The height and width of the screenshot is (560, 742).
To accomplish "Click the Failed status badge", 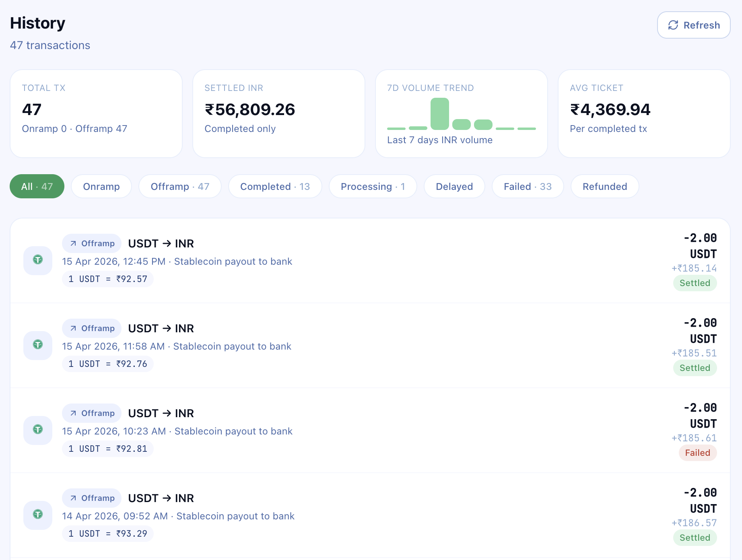I will pyautogui.click(x=697, y=453).
